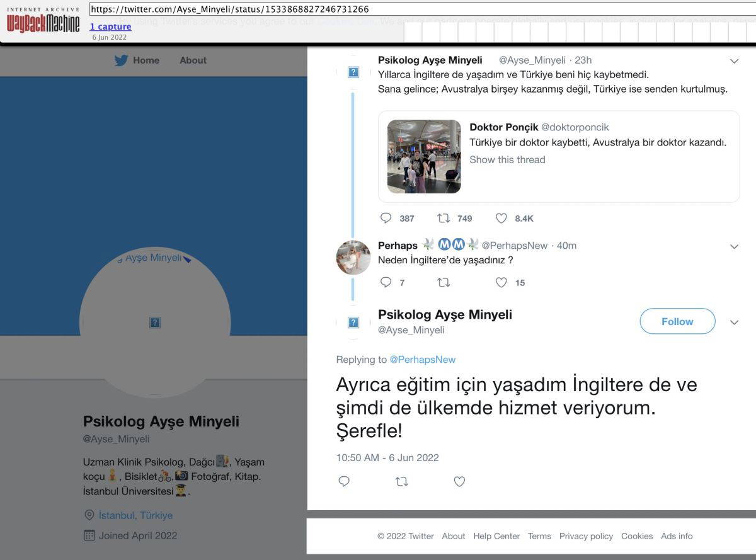Open the quoted tweet airport photo thumbnail
This screenshot has height=560, width=756.
(424, 156)
